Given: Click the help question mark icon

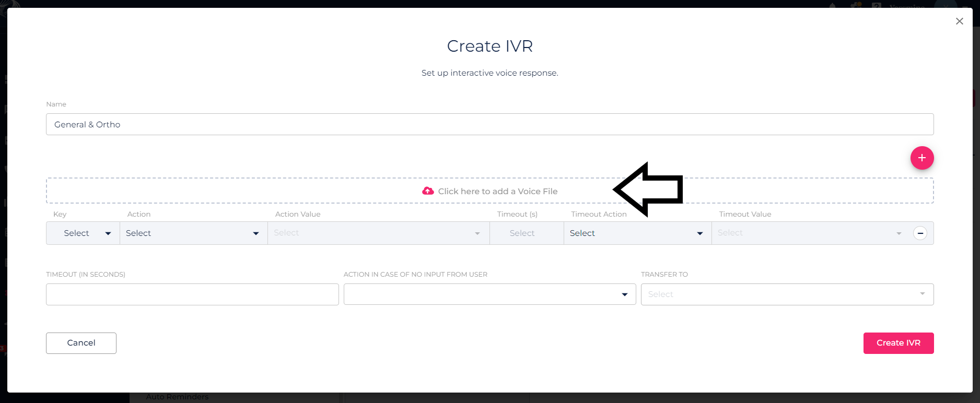Looking at the screenshot, I should pos(876,5).
